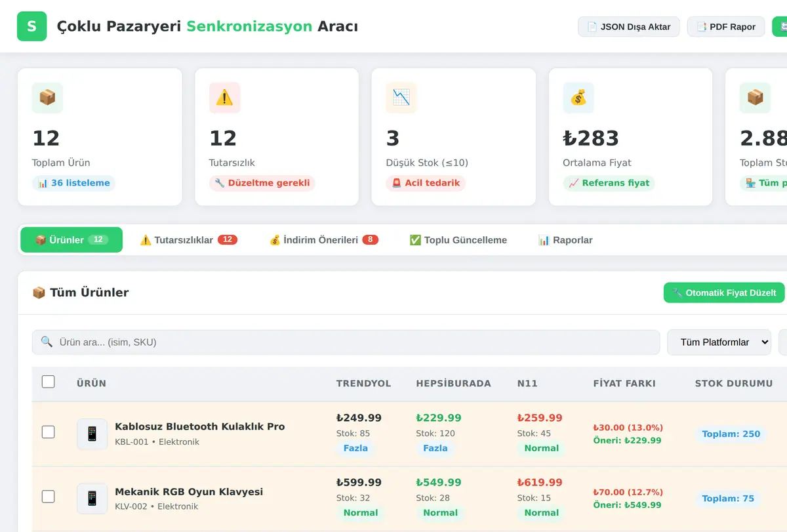
Task: Click the Düzeltme gerekli badge
Action: pyautogui.click(x=262, y=183)
